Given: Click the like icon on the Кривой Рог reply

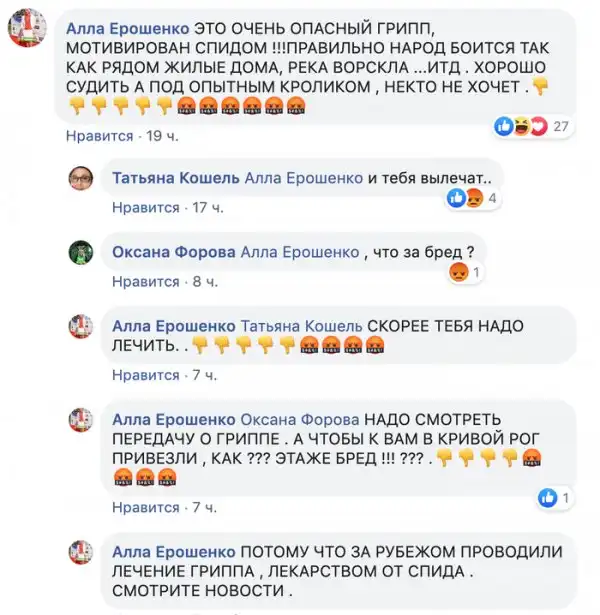Looking at the screenshot, I should click(548, 498).
